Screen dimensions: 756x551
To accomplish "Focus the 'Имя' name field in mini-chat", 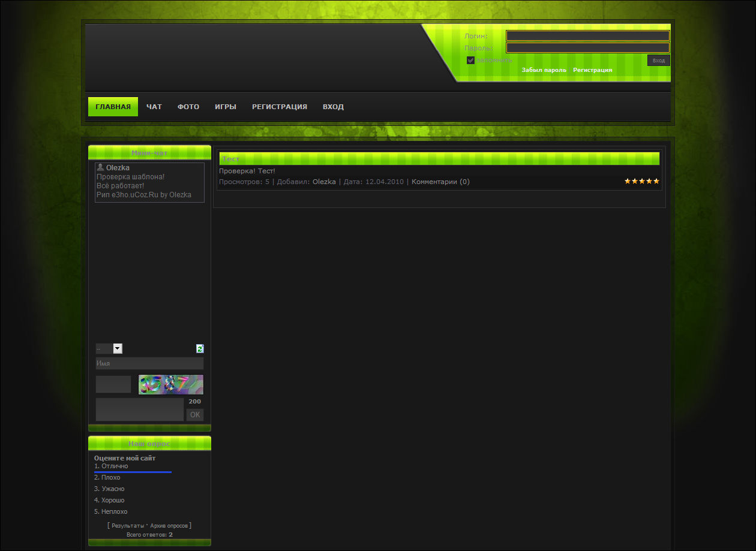I will click(149, 363).
